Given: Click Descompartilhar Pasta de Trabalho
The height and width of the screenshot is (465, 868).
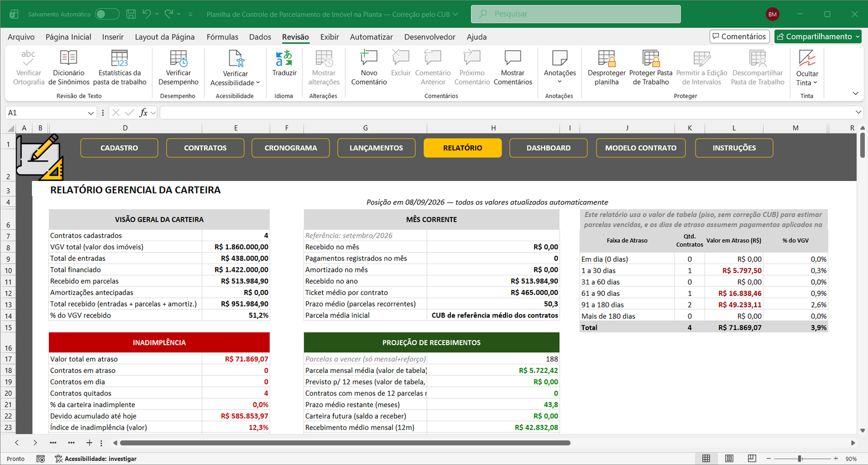Looking at the screenshot, I should coord(757,67).
